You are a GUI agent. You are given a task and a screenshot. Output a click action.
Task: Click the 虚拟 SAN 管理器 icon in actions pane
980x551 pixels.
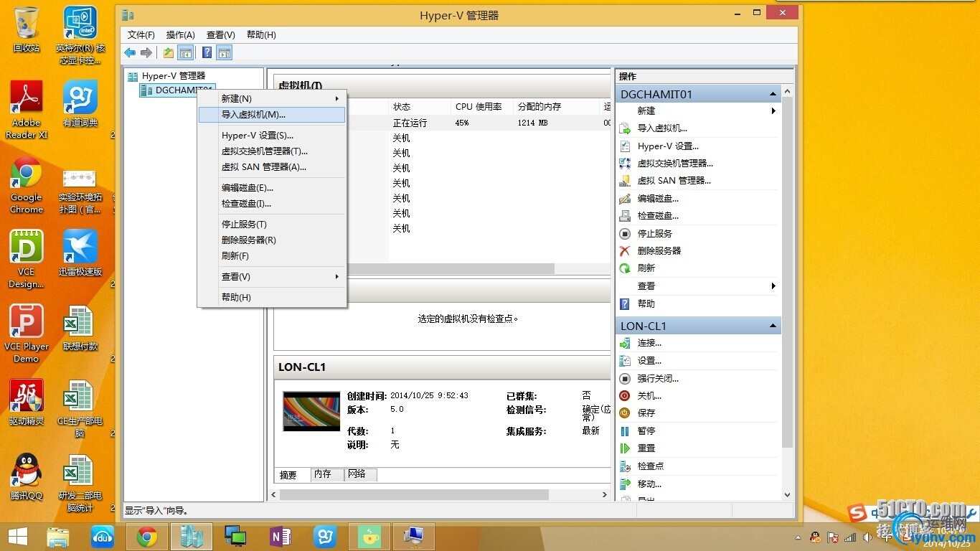click(625, 181)
